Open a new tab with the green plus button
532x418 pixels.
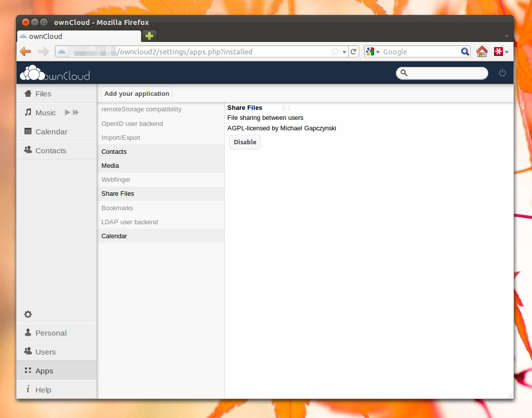(149, 35)
